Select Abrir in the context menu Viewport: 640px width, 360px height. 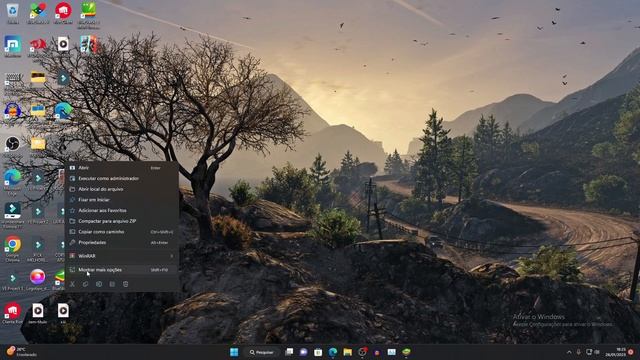click(x=121, y=168)
